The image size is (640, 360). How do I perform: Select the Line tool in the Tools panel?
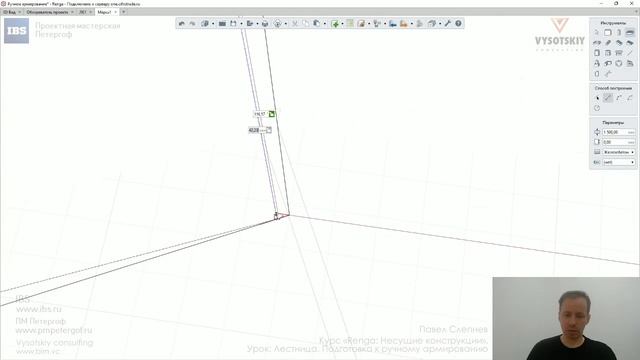tap(630, 53)
